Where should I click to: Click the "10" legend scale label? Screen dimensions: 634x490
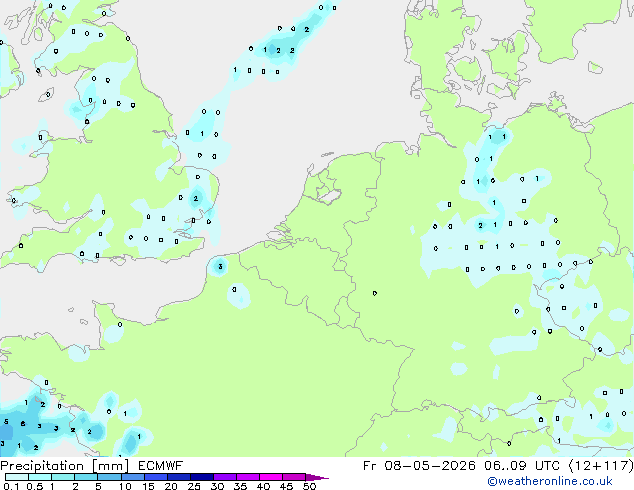tap(125, 486)
